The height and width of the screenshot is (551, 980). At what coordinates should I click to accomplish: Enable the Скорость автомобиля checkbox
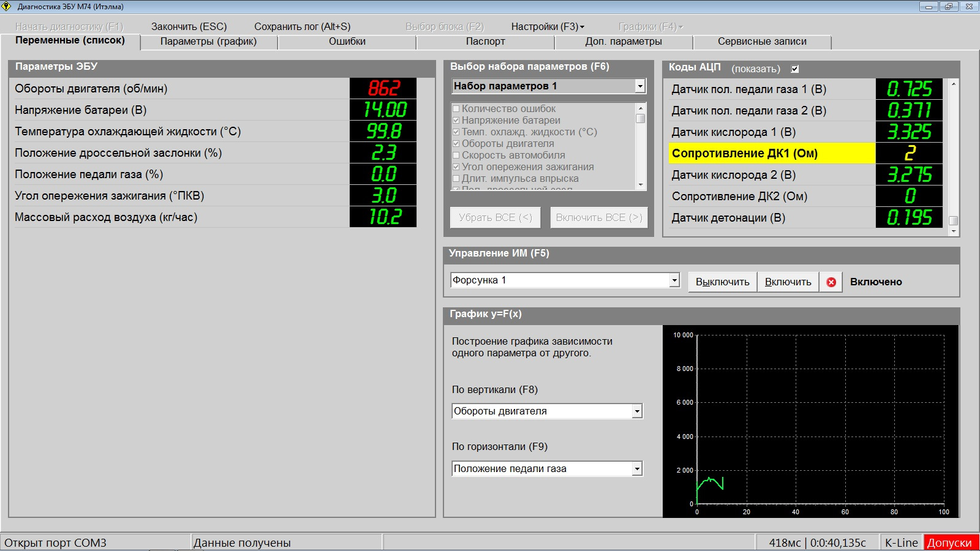click(456, 156)
